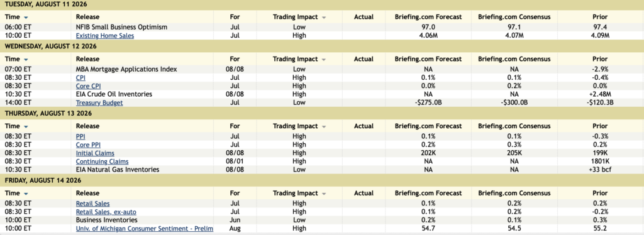View the Treasury Budget release details

point(99,102)
